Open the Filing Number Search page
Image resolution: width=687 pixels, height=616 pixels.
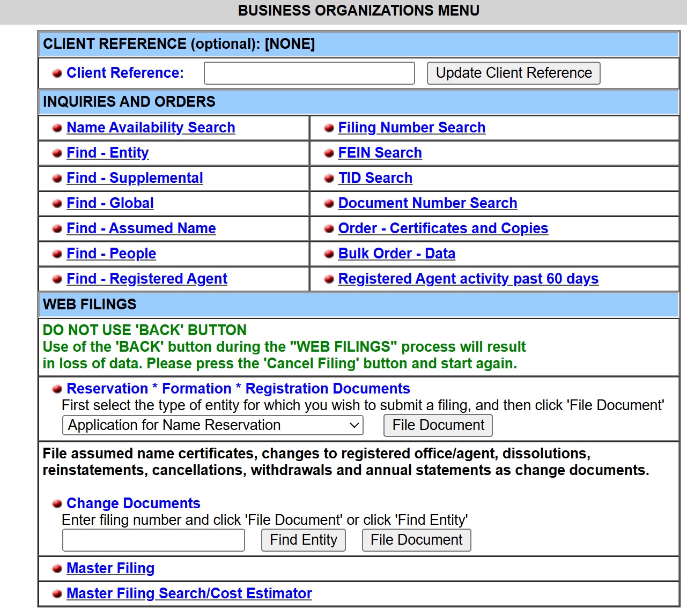(x=411, y=128)
